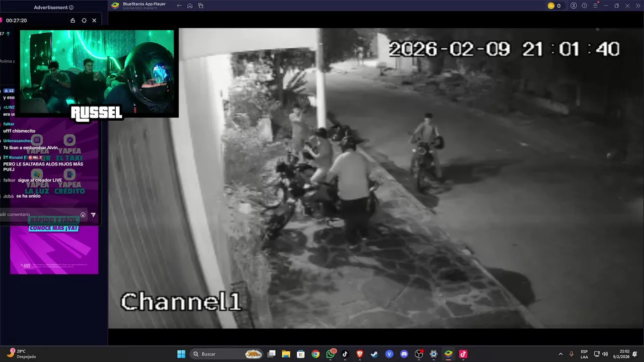Open Steam from the taskbar
This screenshot has height=362, width=644.
click(x=374, y=354)
